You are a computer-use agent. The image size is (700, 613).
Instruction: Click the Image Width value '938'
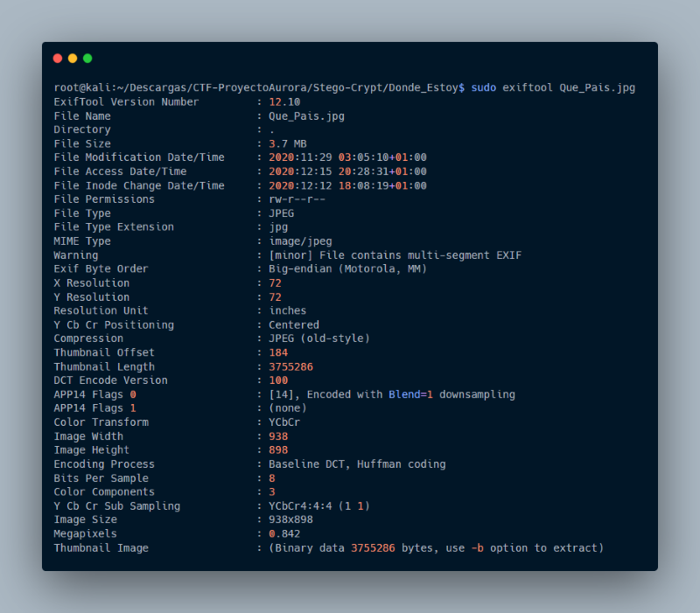[x=278, y=436]
